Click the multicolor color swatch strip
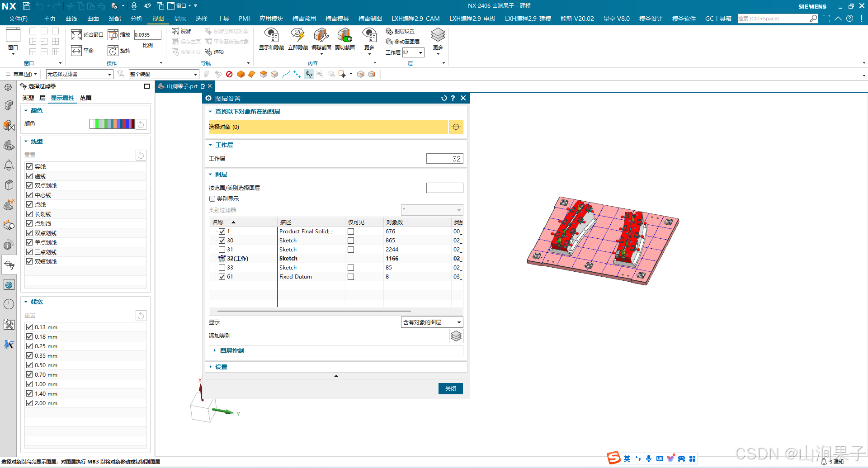The image size is (868, 468). click(112, 124)
